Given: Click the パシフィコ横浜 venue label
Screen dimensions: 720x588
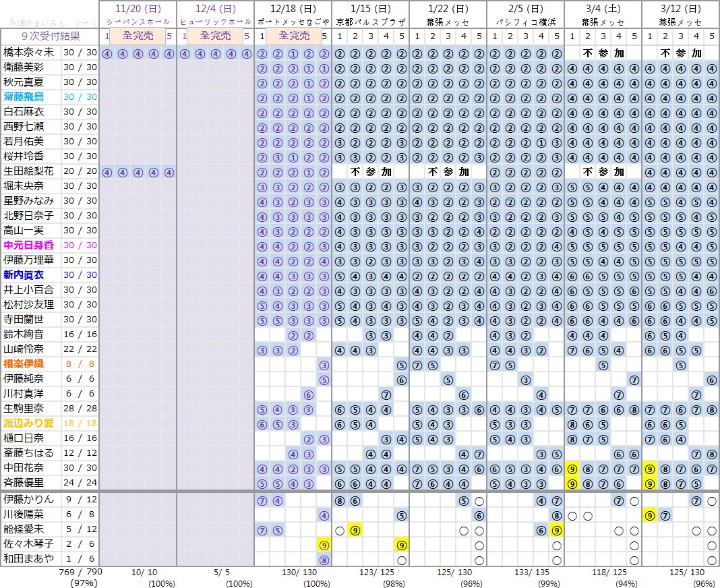Looking at the screenshot, I should pyautogui.click(x=525, y=22).
